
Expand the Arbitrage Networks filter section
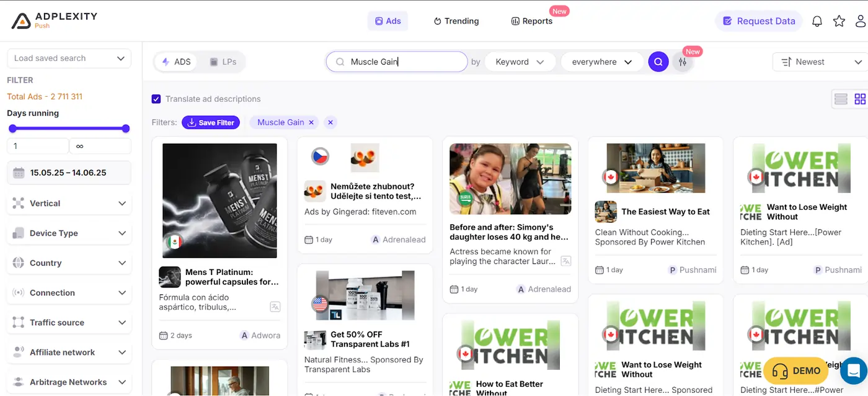click(69, 382)
